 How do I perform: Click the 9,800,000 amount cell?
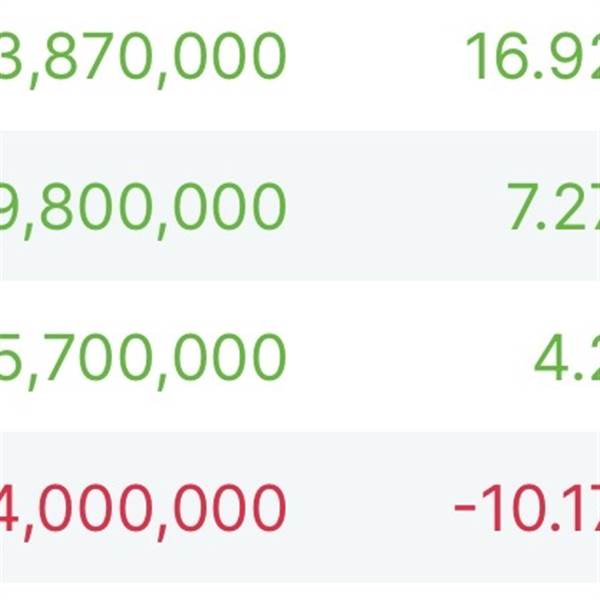pos(143,207)
